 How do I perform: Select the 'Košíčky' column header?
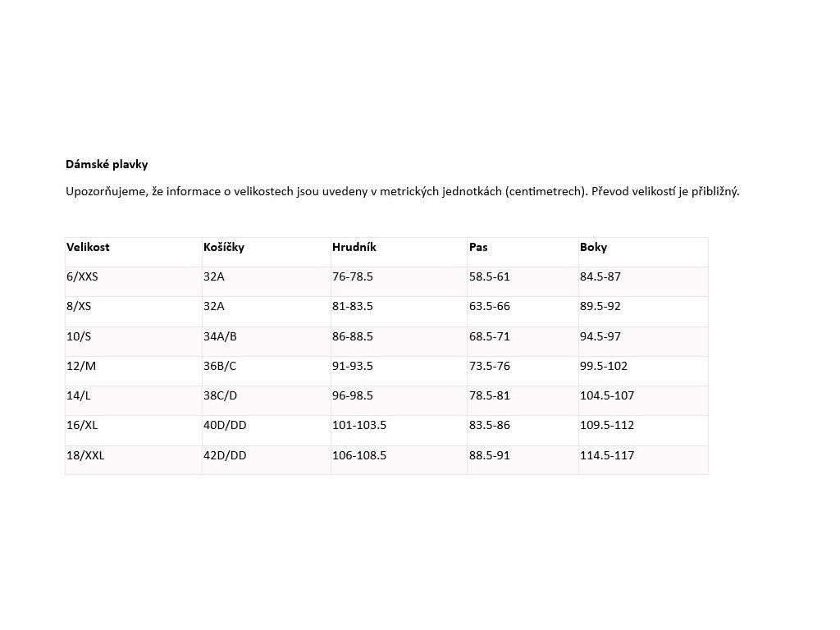(x=224, y=247)
